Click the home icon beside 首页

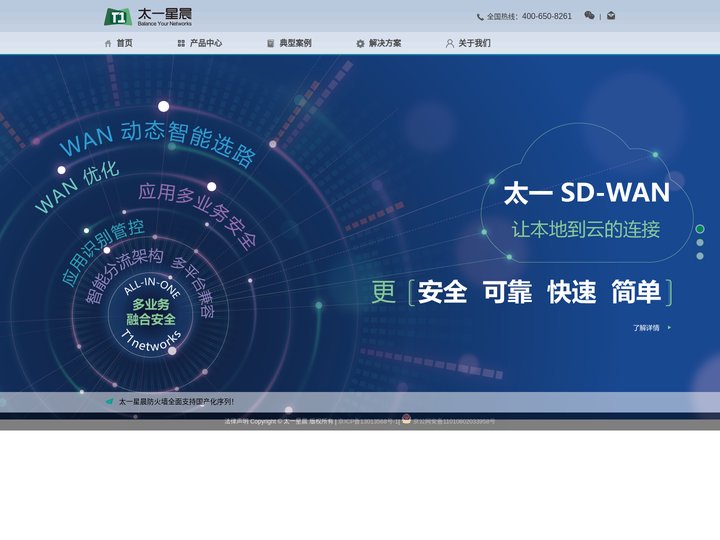(x=108, y=44)
